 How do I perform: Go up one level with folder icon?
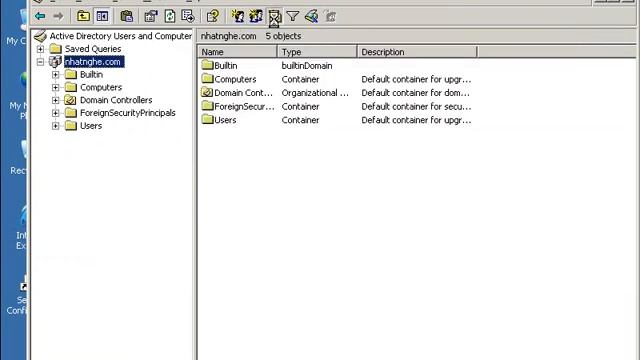pyautogui.click(x=83, y=16)
